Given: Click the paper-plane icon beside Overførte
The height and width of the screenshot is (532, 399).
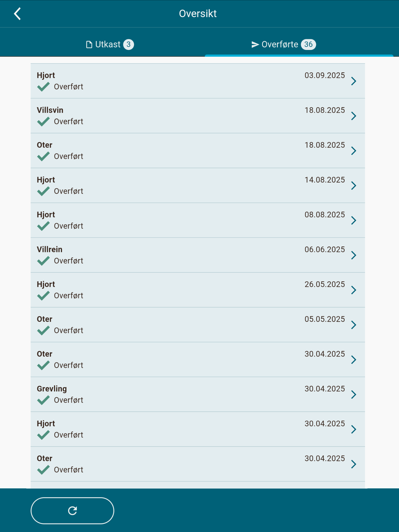Looking at the screenshot, I should pos(255,44).
